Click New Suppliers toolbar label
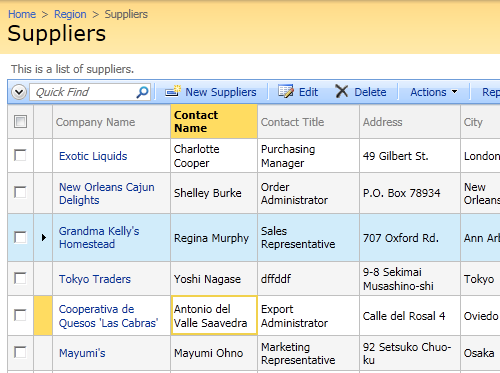 coord(221,92)
